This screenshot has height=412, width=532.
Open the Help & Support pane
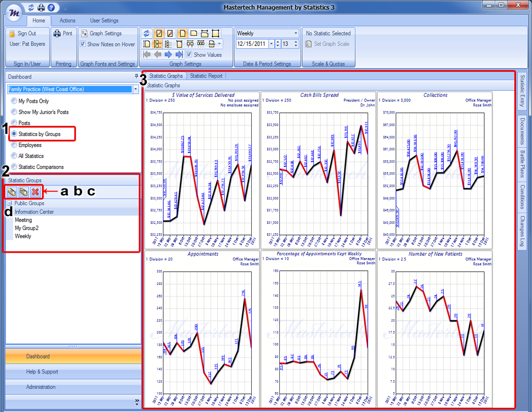[73, 372]
